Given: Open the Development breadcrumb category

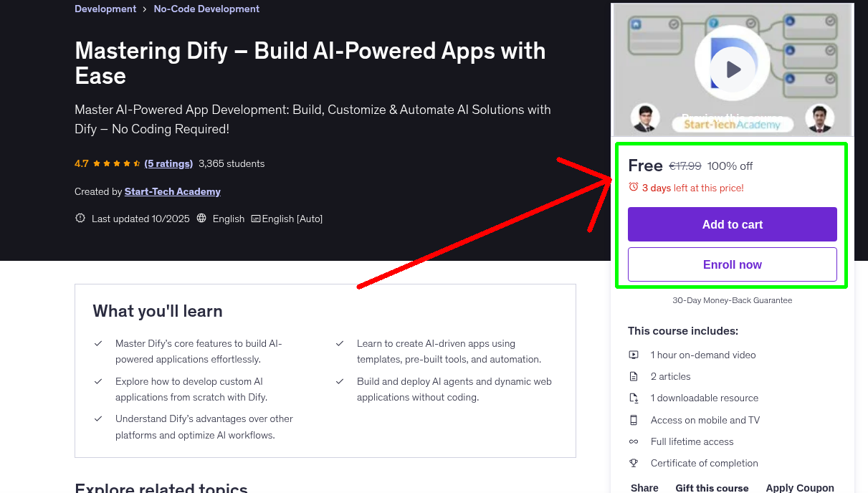Looking at the screenshot, I should [x=105, y=9].
